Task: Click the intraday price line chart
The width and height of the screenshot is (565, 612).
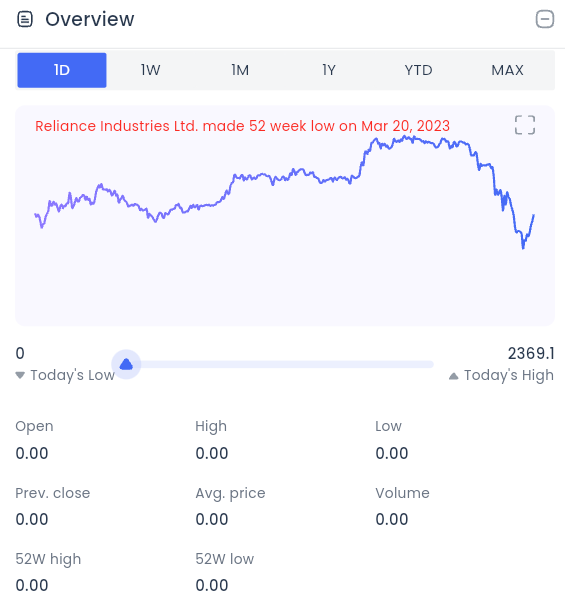Action: pyautogui.click(x=284, y=191)
